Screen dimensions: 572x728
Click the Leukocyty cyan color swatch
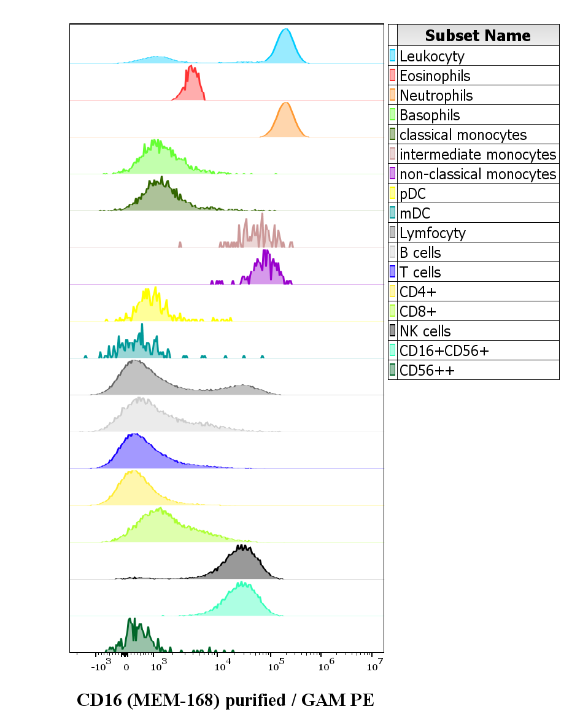(x=393, y=56)
